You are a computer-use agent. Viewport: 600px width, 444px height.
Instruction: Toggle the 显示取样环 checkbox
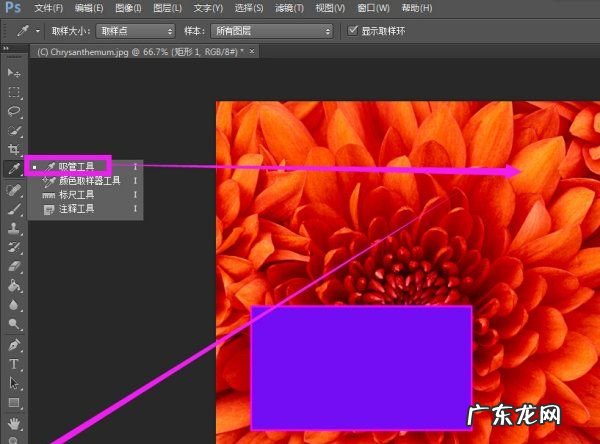click(x=352, y=31)
